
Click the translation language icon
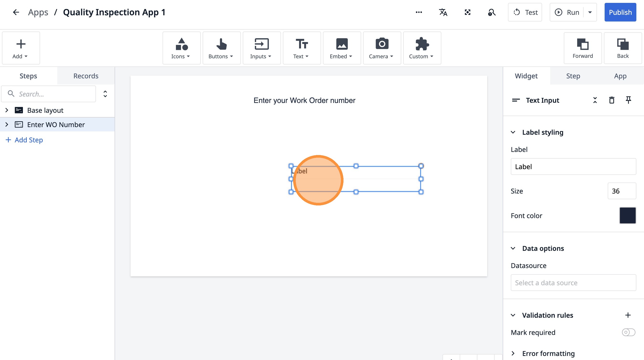click(x=443, y=12)
